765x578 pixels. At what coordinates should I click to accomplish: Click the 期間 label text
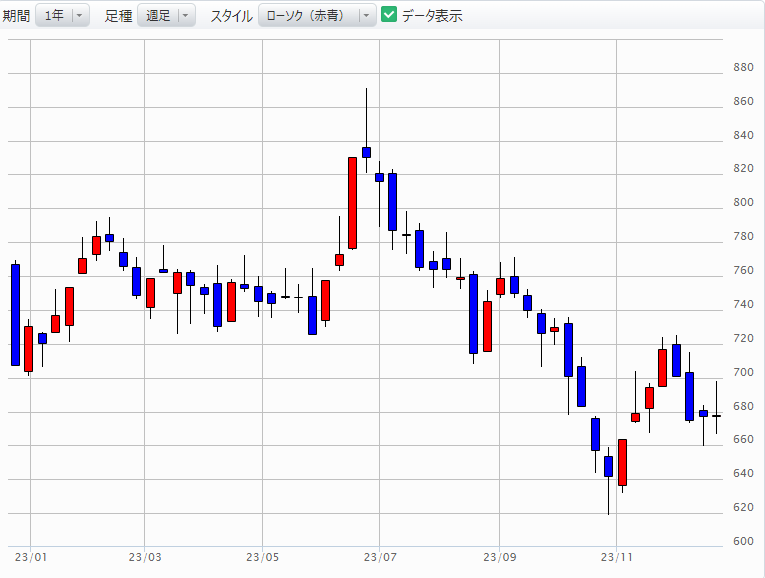(16, 16)
